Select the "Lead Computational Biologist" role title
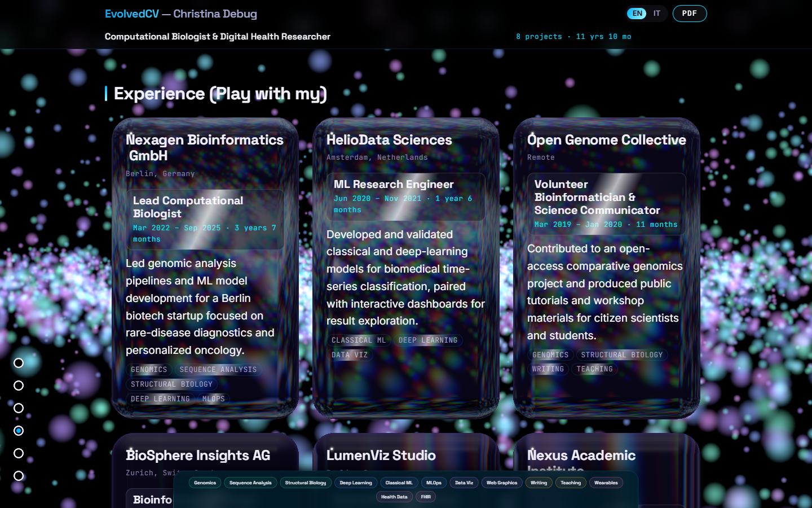This screenshot has height=508, width=812. pyautogui.click(x=188, y=207)
